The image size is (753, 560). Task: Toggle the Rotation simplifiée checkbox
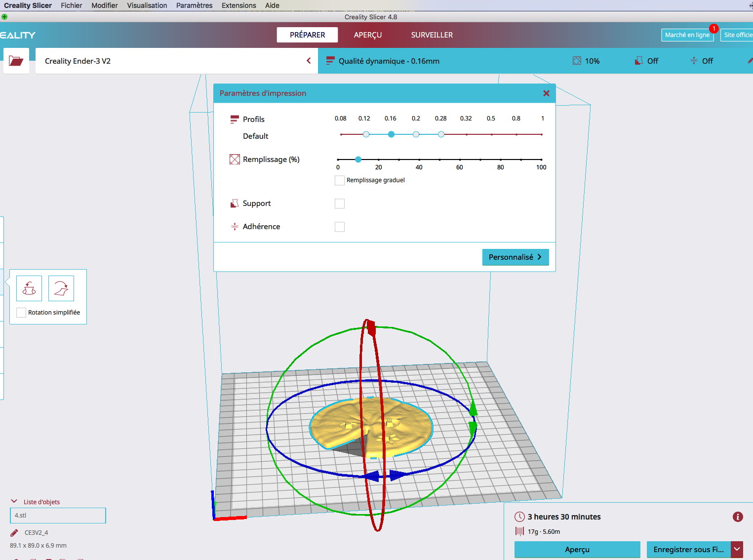[21, 313]
